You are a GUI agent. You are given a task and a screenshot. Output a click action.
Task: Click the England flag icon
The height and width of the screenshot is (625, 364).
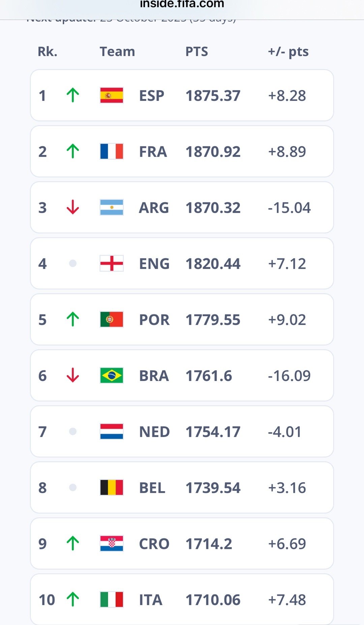tap(112, 263)
